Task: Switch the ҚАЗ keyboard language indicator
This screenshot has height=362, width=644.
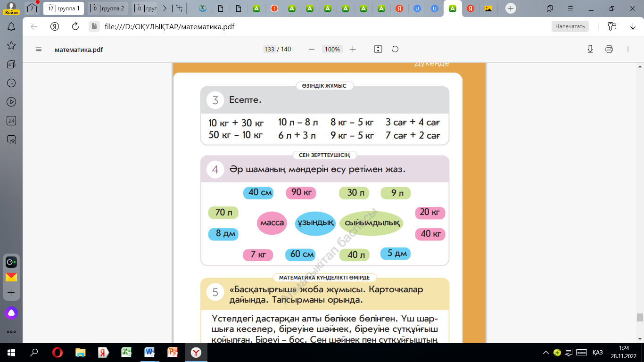Action: click(598, 353)
